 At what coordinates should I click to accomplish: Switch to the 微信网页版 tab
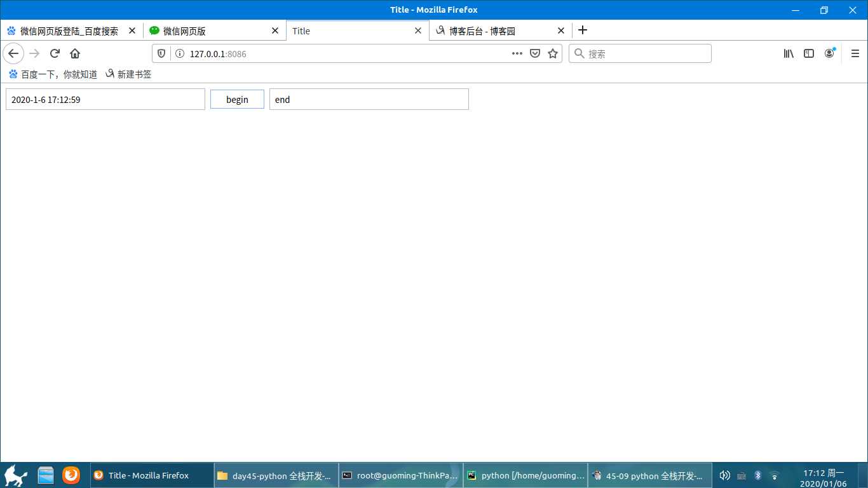click(x=215, y=30)
